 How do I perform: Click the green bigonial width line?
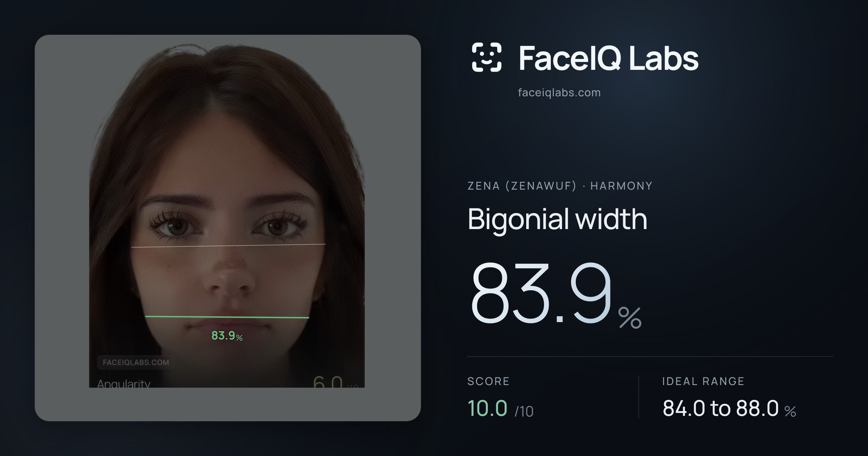(x=227, y=317)
